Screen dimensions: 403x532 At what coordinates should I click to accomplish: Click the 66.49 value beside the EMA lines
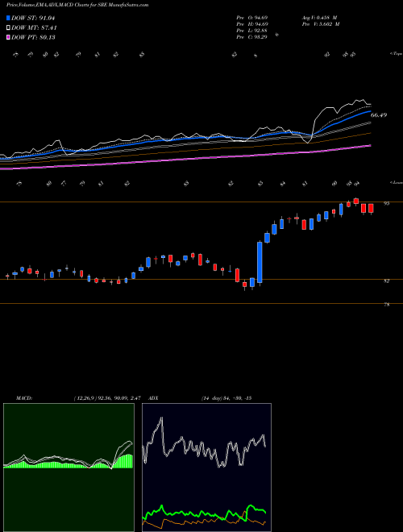click(379, 115)
